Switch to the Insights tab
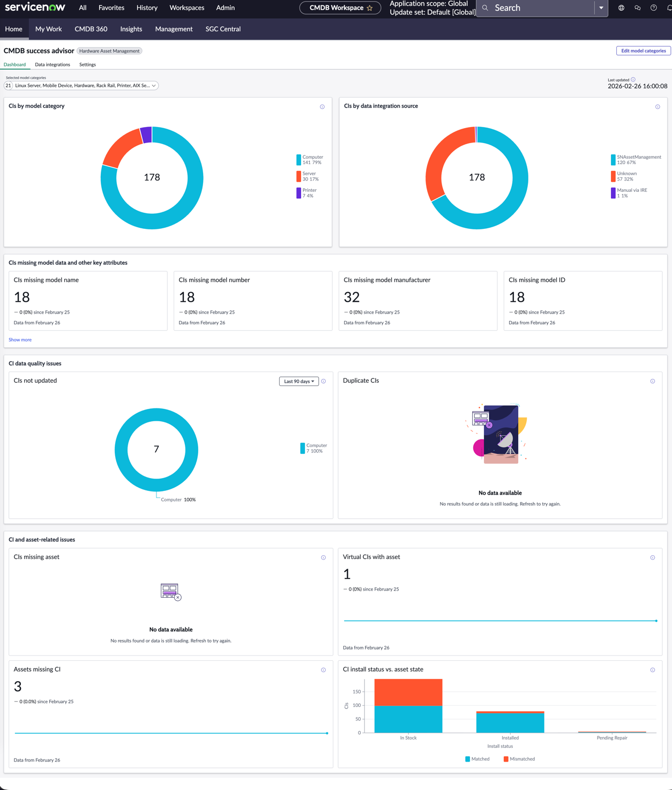The height and width of the screenshot is (790, 672). 131,29
